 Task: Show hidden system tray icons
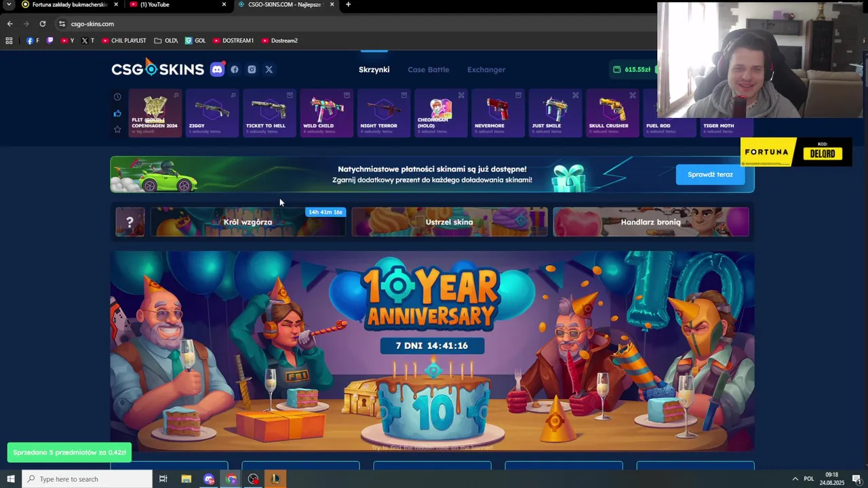[795, 479]
